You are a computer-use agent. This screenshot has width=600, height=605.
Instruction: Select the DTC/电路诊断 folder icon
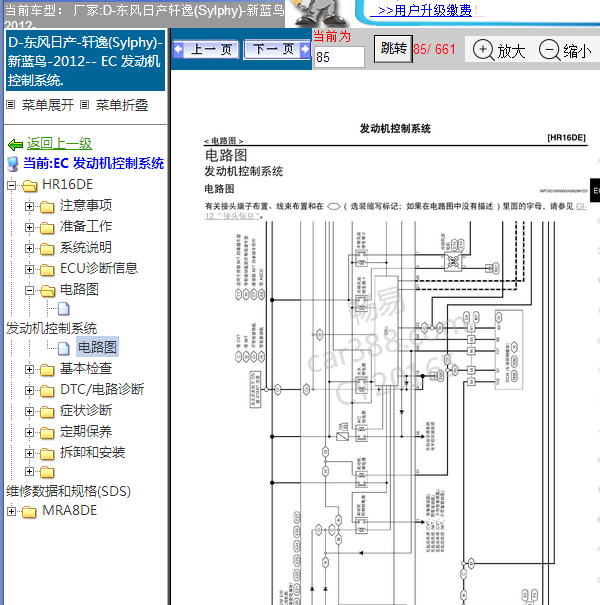click(x=47, y=391)
